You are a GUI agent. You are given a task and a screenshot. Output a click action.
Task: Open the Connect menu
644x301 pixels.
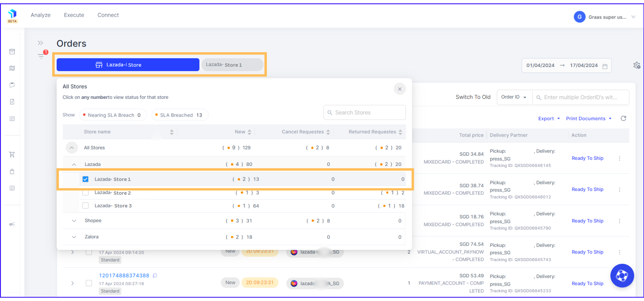(108, 15)
